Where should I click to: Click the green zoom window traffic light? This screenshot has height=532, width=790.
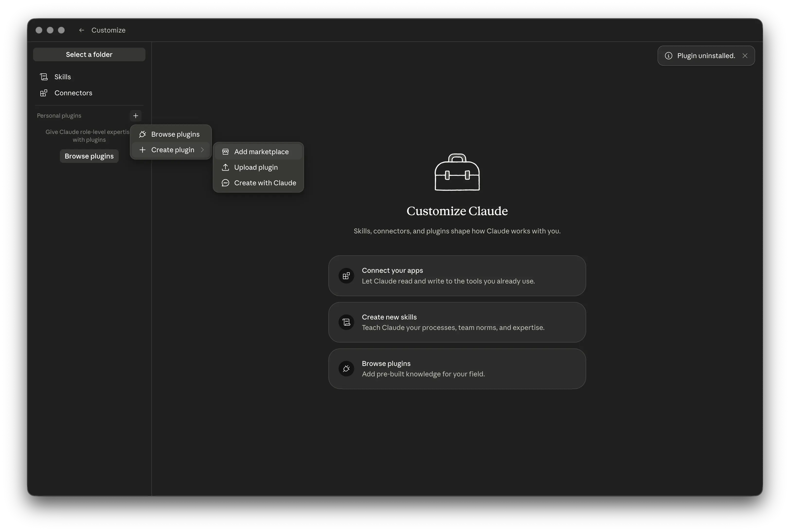(x=62, y=30)
